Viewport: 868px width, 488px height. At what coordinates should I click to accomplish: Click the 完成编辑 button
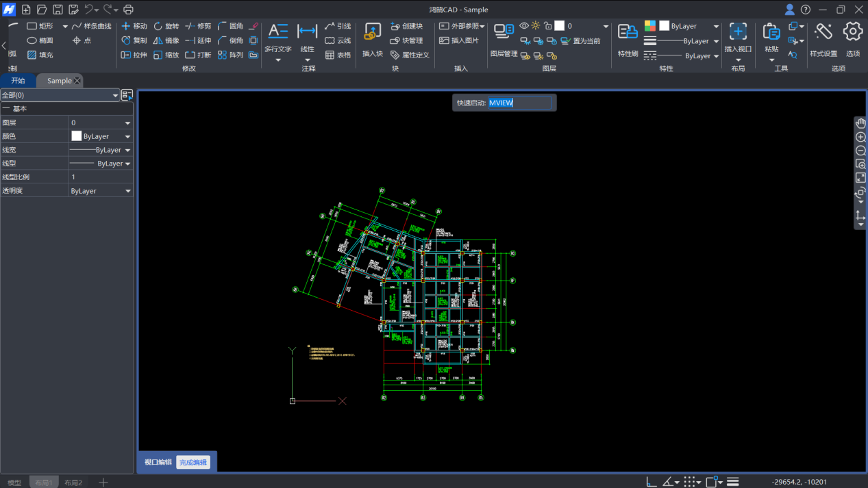193,463
